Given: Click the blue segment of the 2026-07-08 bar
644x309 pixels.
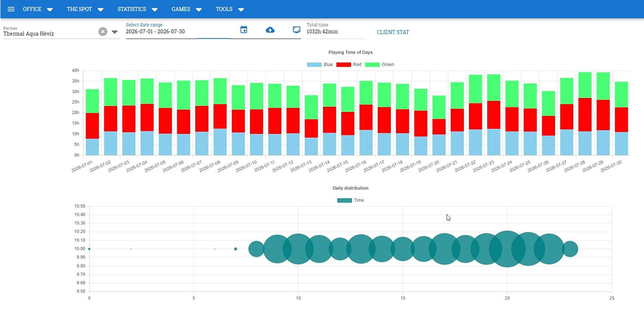Looking at the screenshot, I should [x=220, y=142].
